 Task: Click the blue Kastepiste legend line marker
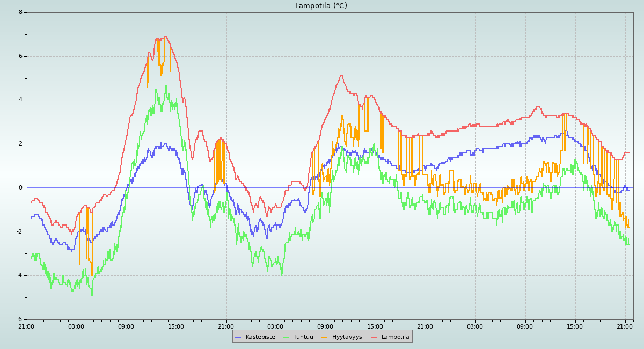coord(238,337)
